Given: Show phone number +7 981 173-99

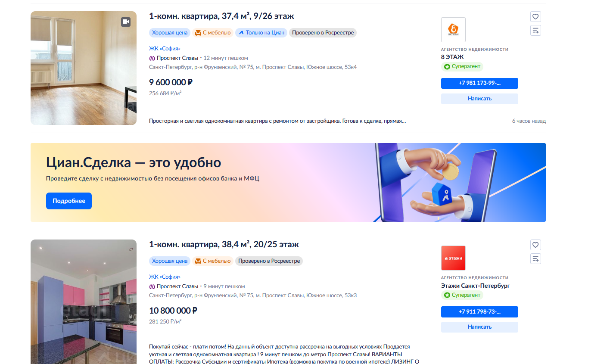Looking at the screenshot, I should click(479, 83).
